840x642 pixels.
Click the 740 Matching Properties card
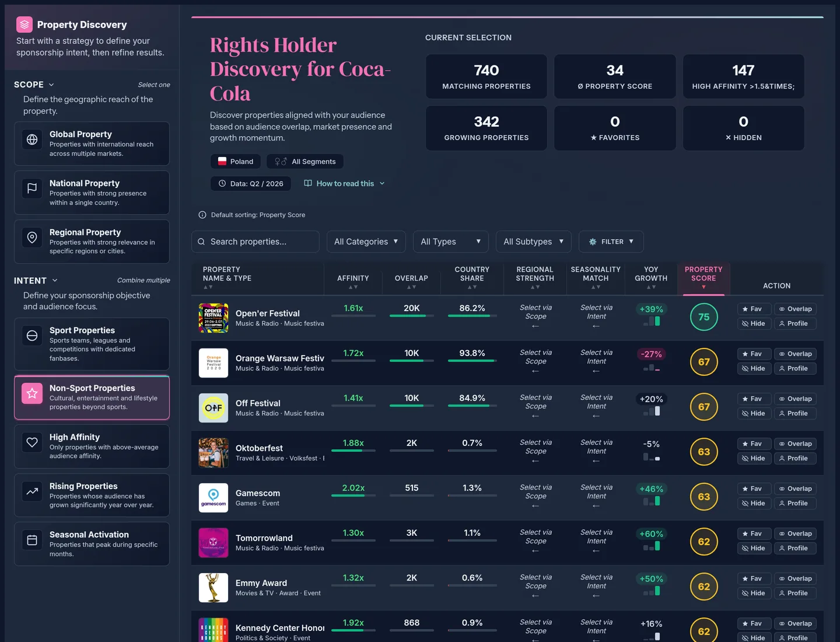(x=487, y=76)
